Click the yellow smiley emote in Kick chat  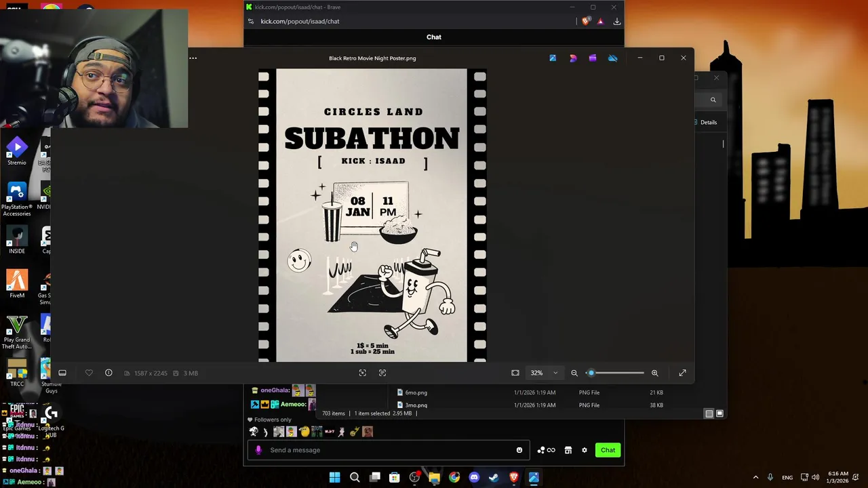click(304, 432)
